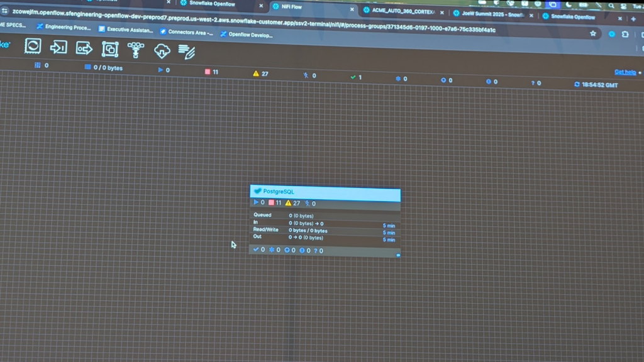The image size is (644, 362).
Task: Click the Import from Registry cloud icon
Action: (x=162, y=50)
